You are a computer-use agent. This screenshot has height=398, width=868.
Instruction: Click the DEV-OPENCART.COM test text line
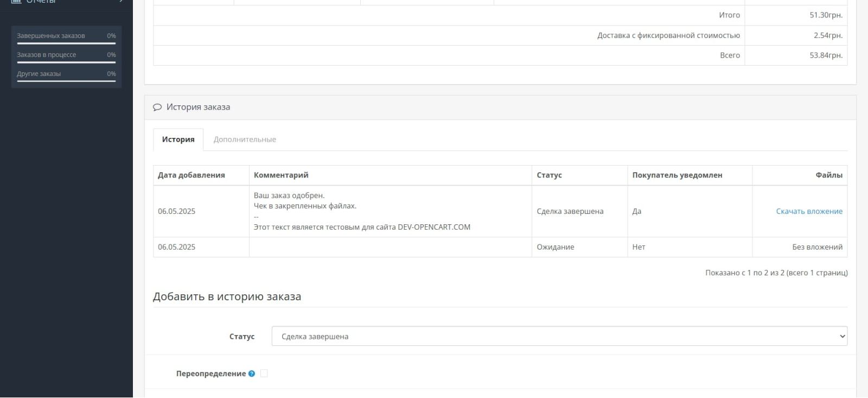(x=362, y=228)
